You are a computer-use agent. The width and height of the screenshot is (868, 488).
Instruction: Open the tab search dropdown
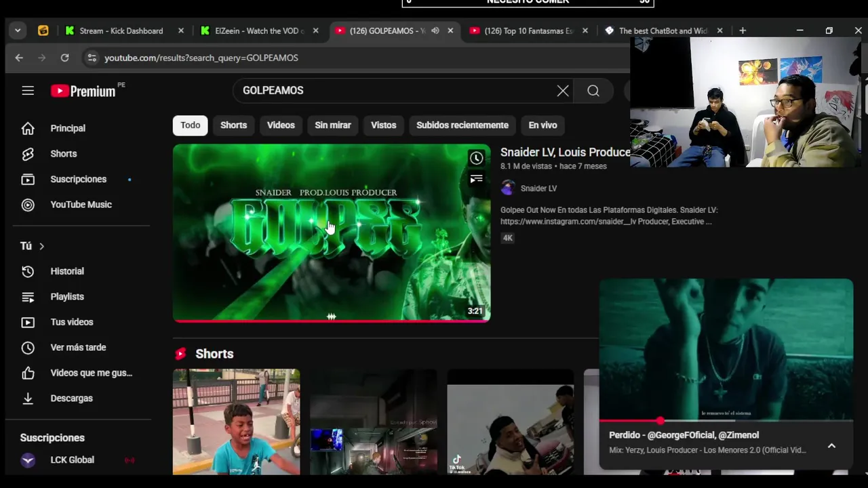(18, 30)
